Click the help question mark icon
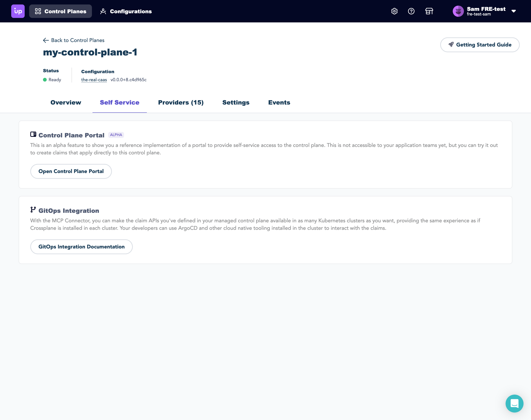 point(411,11)
